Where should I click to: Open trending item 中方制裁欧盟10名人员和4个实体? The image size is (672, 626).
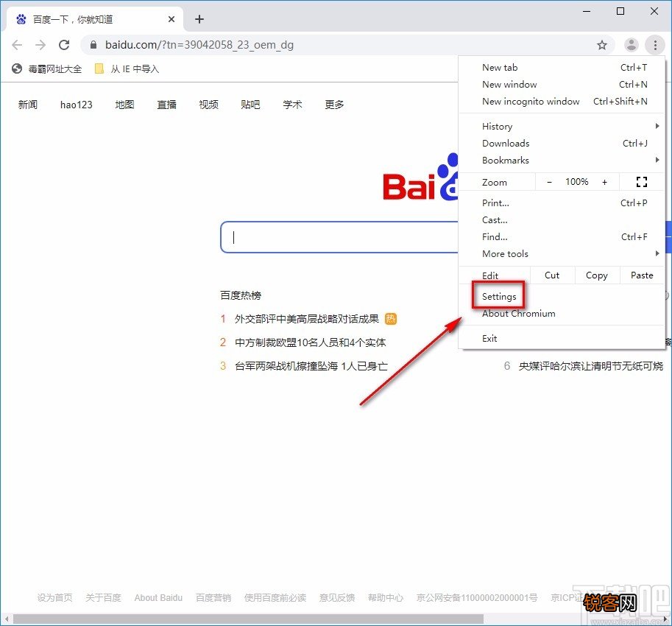pos(311,342)
